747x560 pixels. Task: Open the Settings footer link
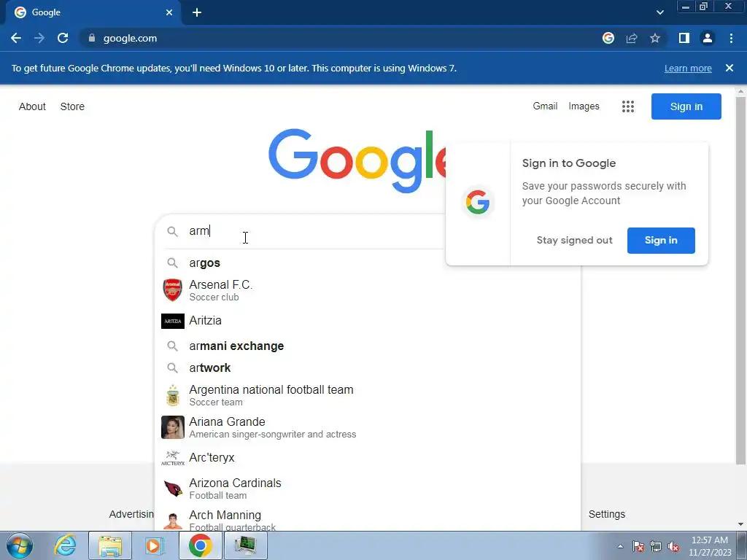(x=606, y=514)
